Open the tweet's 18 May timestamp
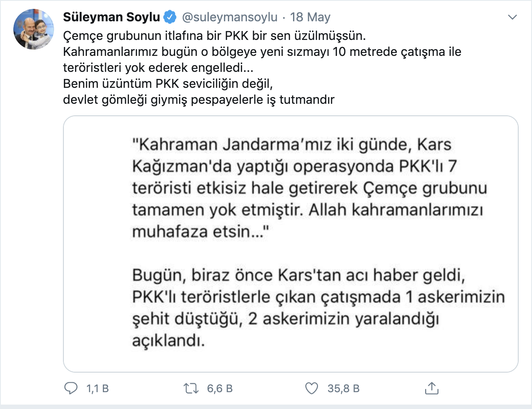The width and height of the screenshot is (532, 409). click(310, 17)
